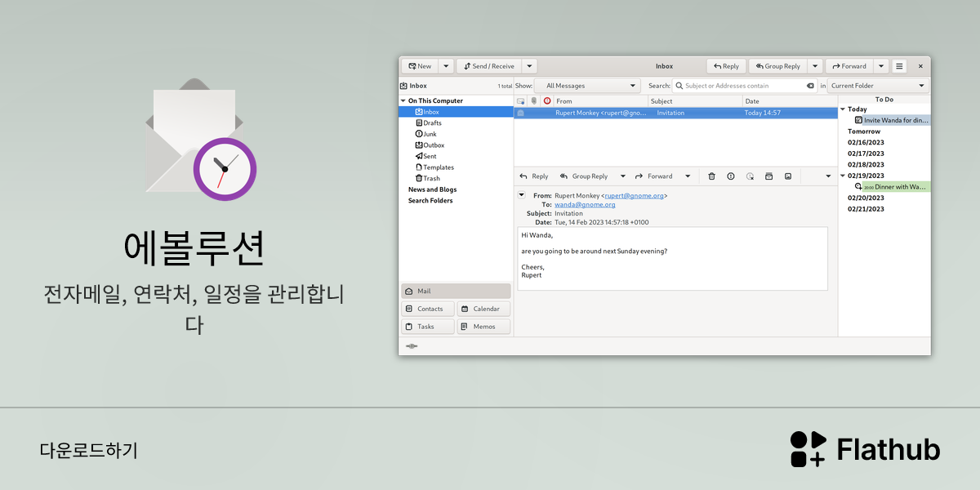Screen dimensions: 980x490
Task: Open Forward dropdown in preview toolbar
Action: [688, 176]
